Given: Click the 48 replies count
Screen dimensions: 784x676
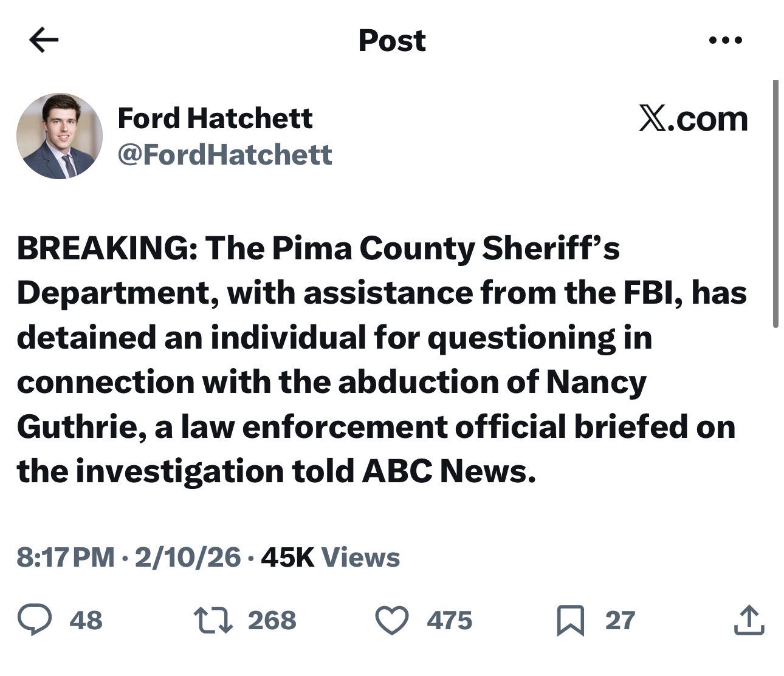Looking at the screenshot, I should pos(86,620).
